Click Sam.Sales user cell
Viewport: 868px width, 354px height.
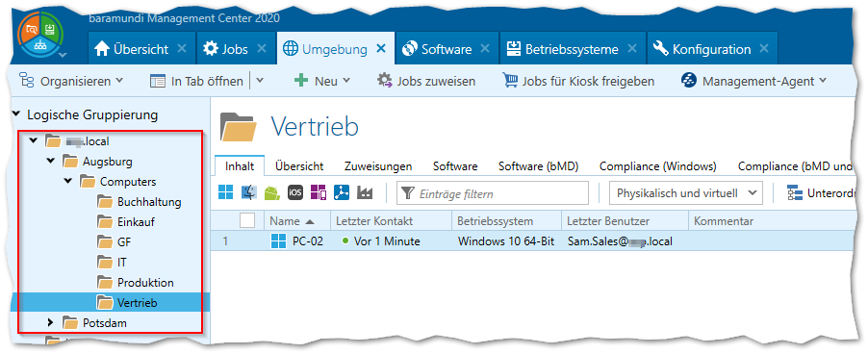tap(620, 241)
